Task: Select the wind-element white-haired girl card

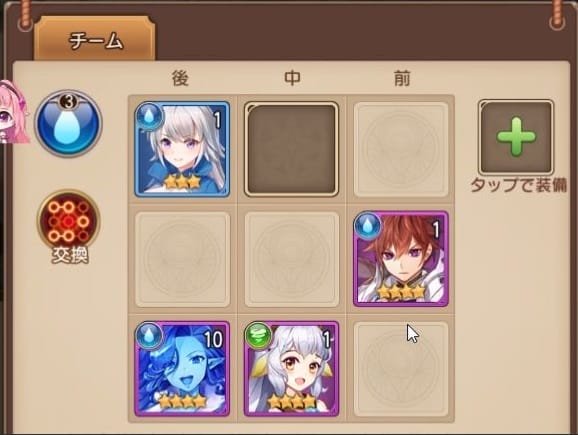Action: coord(291,369)
